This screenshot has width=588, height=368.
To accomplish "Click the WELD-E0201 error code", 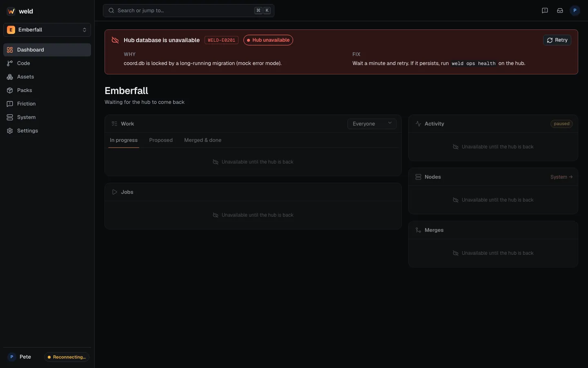I will [x=221, y=40].
